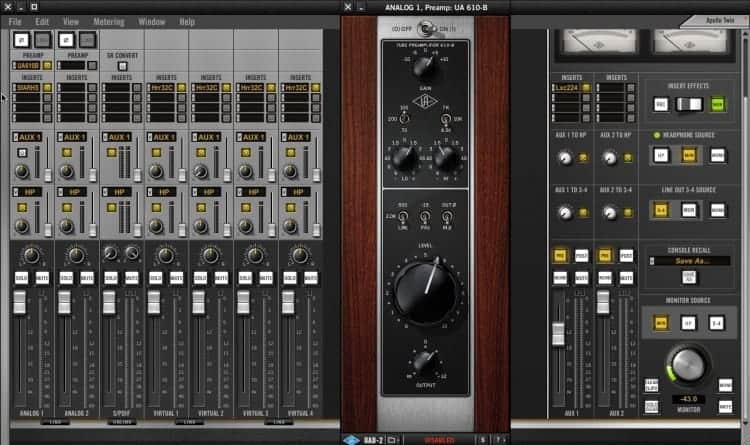Open the Window menu

pyautogui.click(x=152, y=22)
